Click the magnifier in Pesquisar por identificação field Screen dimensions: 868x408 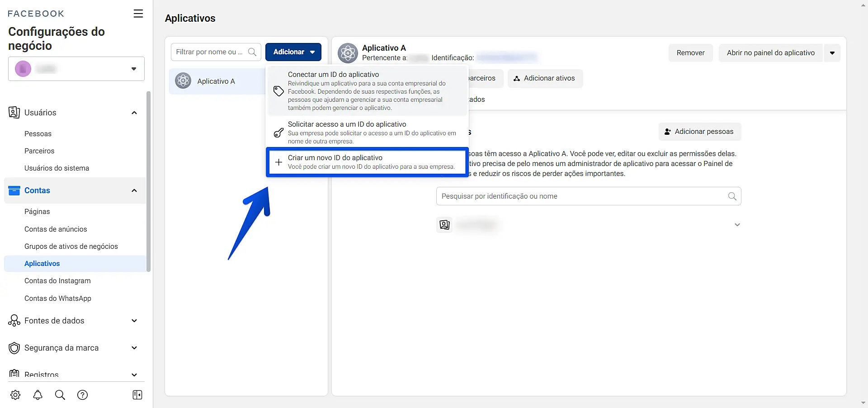pyautogui.click(x=732, y=196)
